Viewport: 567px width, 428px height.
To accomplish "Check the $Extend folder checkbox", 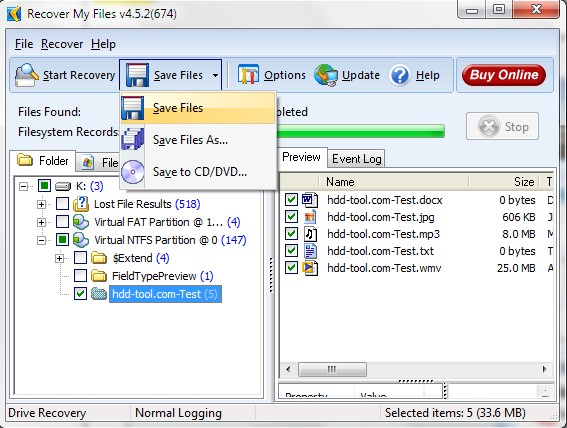I will (x=80, y=258).
